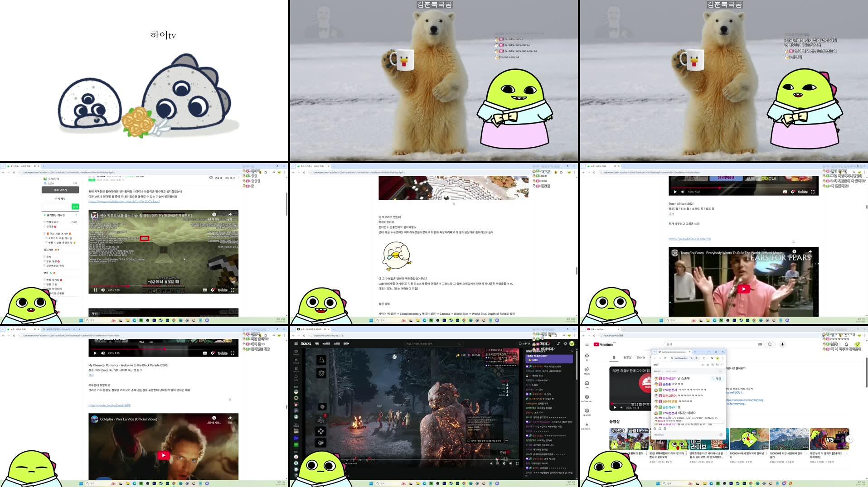Image resolution: width=868 pixels, height=487 pixels.
Task: Pause the Minecraft embedded YouTube video
Action: point(95,290)
